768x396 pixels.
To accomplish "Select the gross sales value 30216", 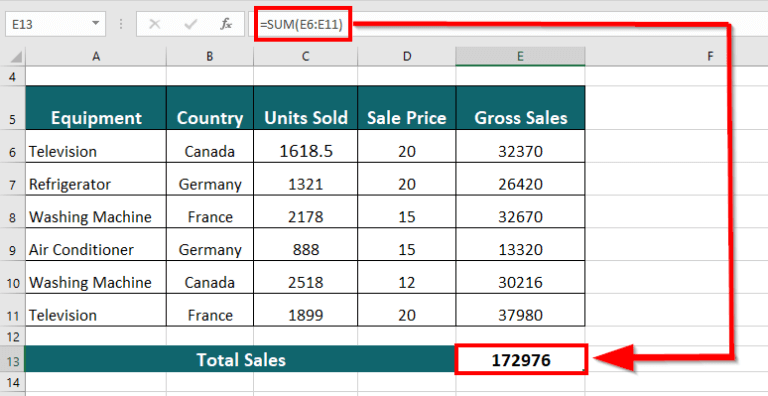I will point(520,277).
